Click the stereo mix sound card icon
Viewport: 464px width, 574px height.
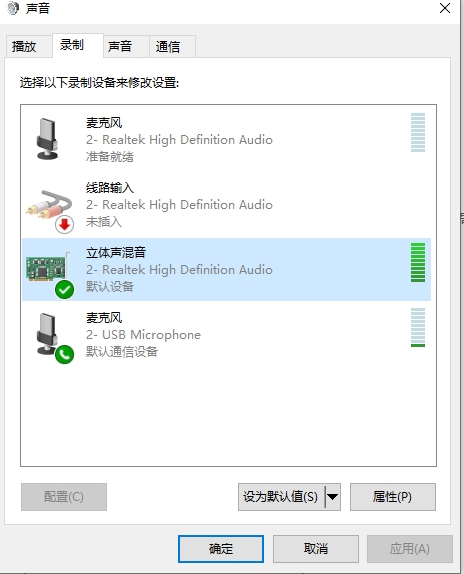pyautogui.click(x=47, y=267)
